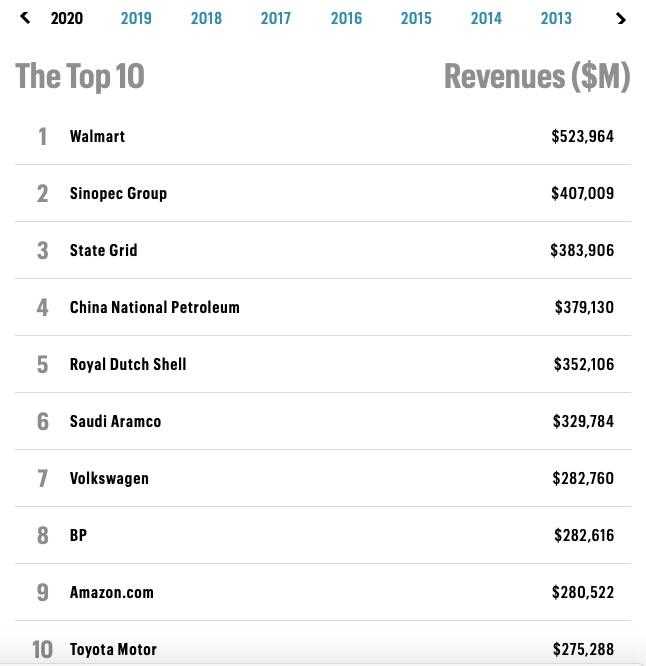Select the 2020 year tab
646x666 pixels.
coord(67,18)
